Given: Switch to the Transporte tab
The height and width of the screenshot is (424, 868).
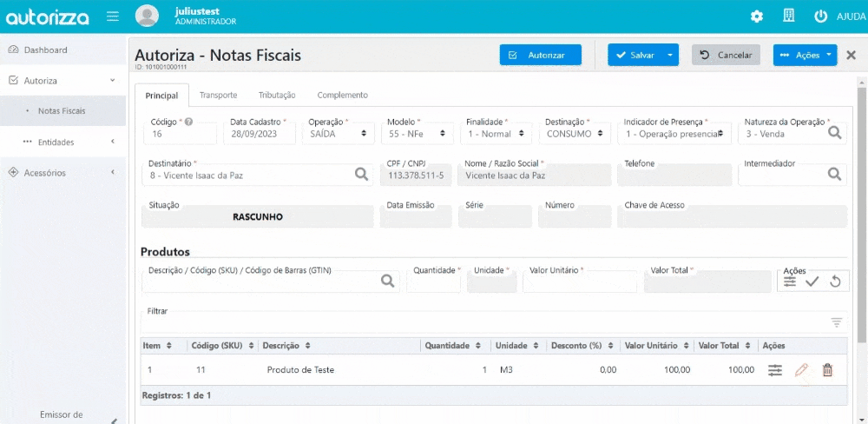Looking at the screenshot, I should point(218,95).
